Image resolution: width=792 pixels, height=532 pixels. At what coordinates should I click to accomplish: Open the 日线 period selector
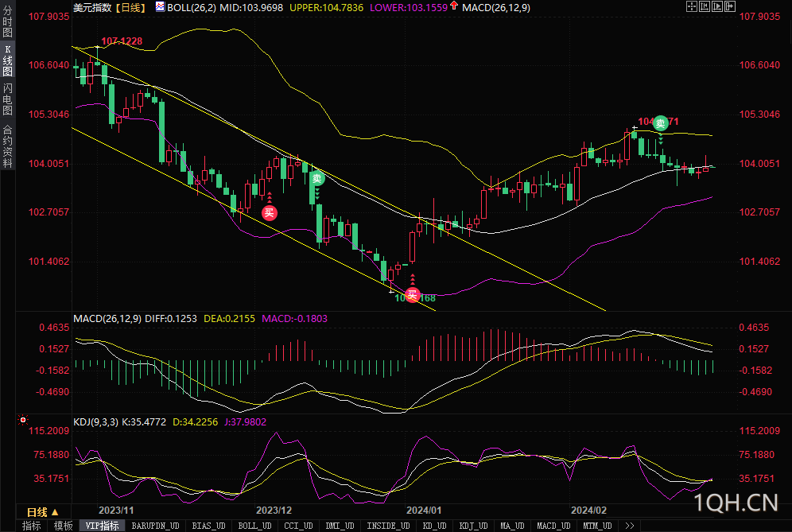(x=42, y=512)
